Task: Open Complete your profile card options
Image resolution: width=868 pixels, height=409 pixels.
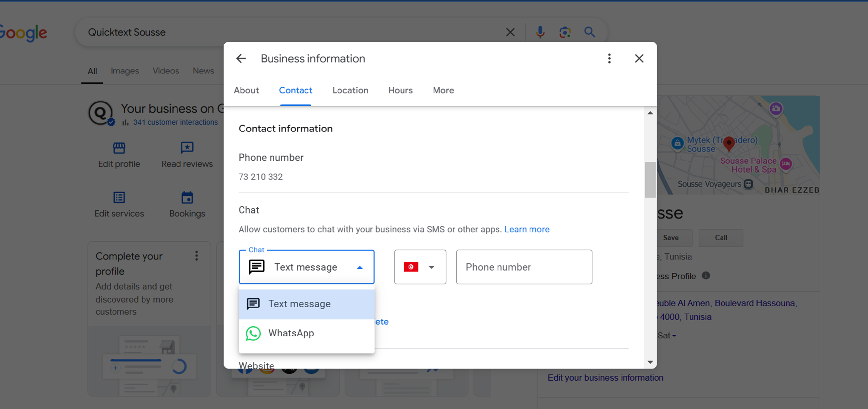Action: click(x=196, y=256)
